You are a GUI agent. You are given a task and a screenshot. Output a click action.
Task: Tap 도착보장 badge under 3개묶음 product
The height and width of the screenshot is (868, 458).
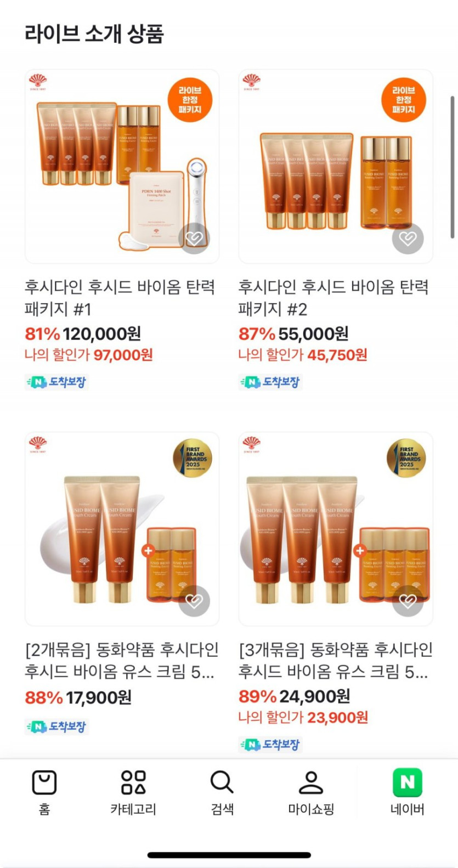pos(271,744)
